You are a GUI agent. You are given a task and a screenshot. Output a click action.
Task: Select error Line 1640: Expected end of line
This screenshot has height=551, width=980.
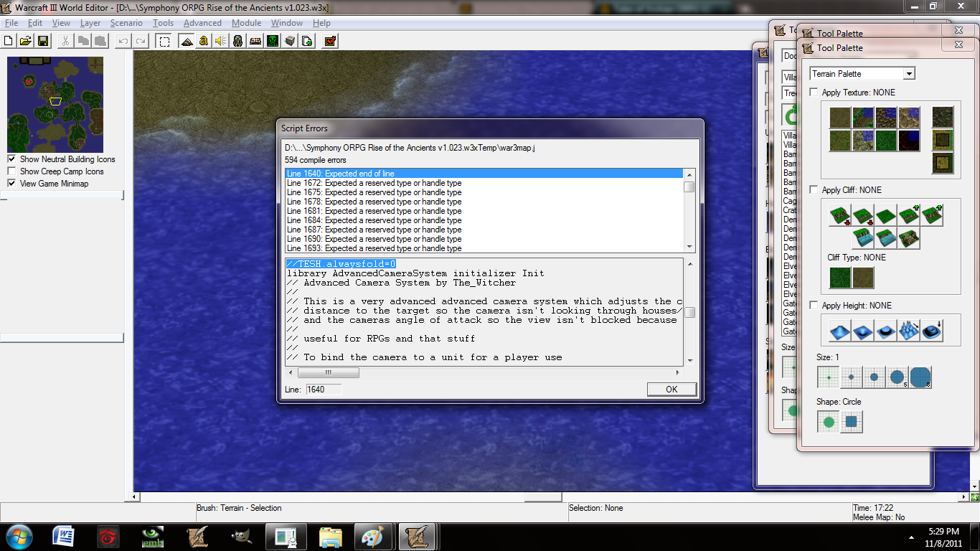point(484,174)
